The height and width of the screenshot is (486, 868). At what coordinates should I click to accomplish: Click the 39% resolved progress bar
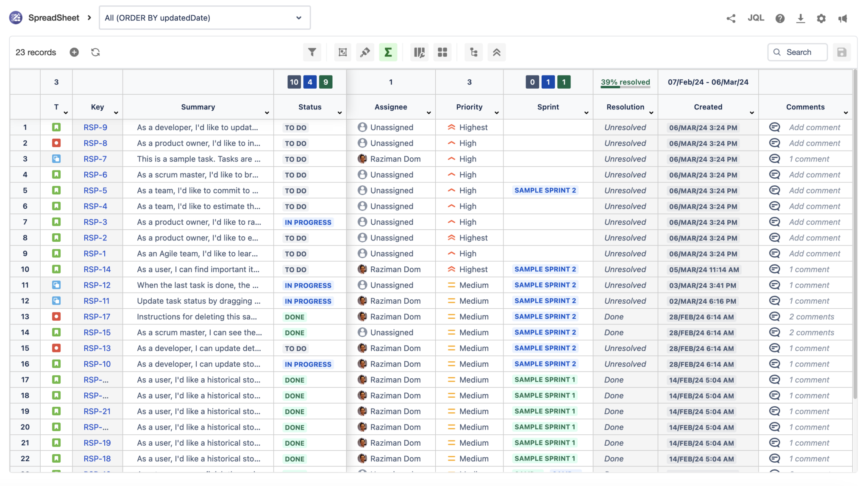[625, 82]
